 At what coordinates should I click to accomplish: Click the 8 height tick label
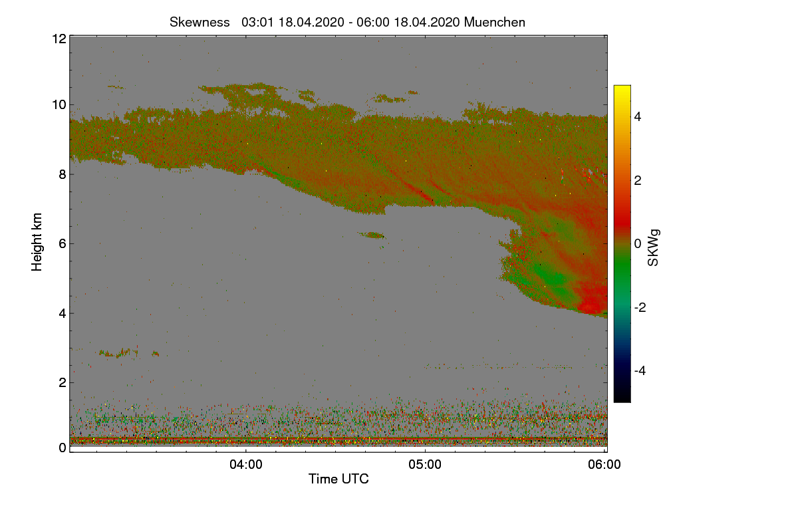pyautogui.click(x=62, y=174)
